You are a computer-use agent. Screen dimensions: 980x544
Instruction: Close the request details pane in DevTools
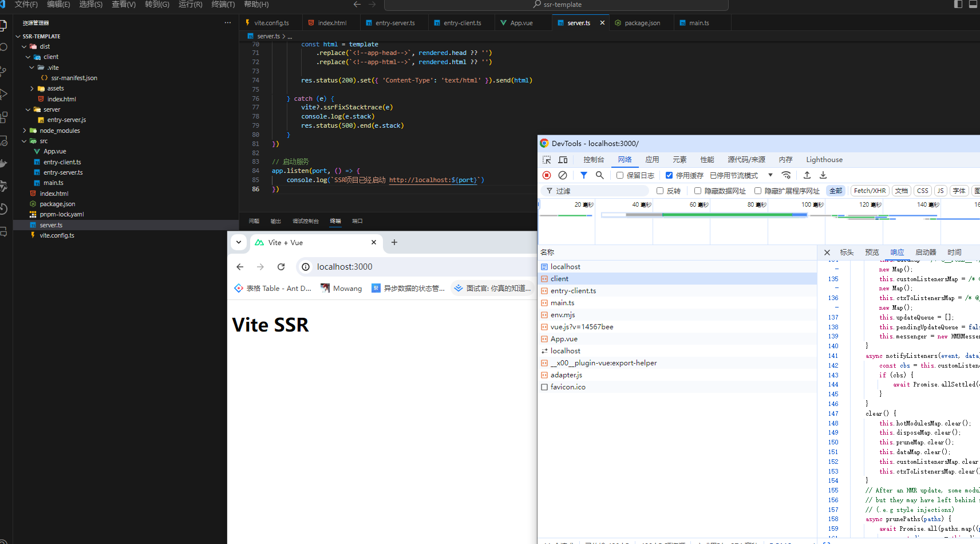(x=827, y=253)
